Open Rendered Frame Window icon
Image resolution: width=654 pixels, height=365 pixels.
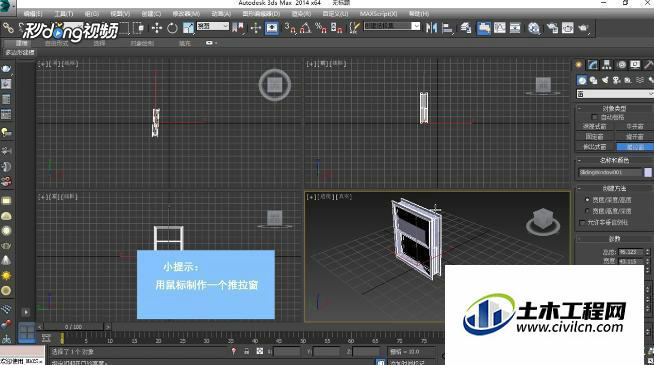tap(567, 28)
